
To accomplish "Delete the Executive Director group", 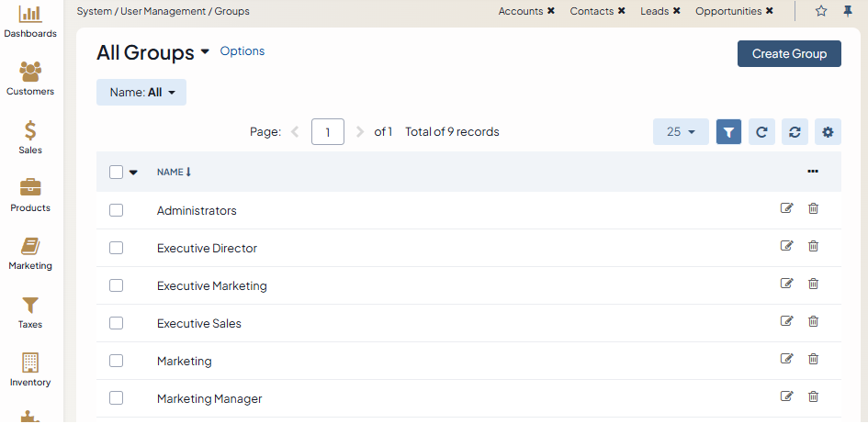I will pos(813,246).
